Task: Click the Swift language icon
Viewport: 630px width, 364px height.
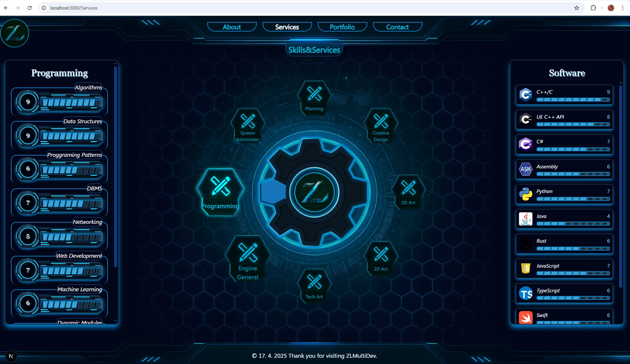Action: 526,317
